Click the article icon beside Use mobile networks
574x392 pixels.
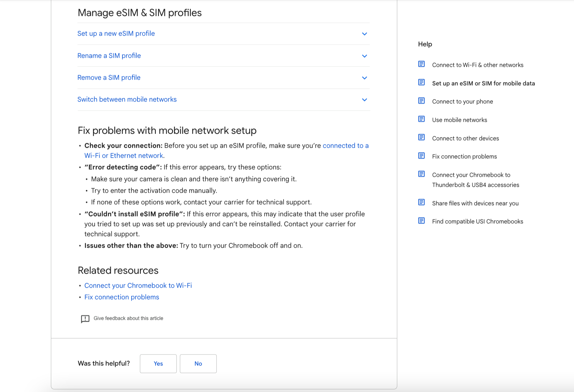[421, 119]
